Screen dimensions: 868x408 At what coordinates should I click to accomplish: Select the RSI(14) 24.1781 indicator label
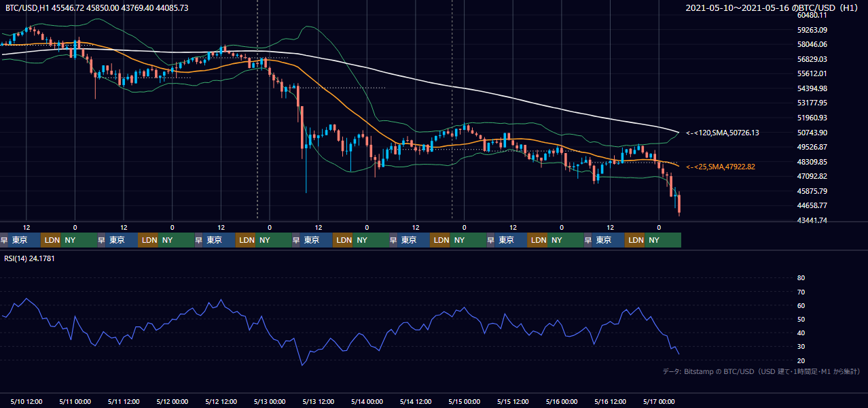coord(30,258)
